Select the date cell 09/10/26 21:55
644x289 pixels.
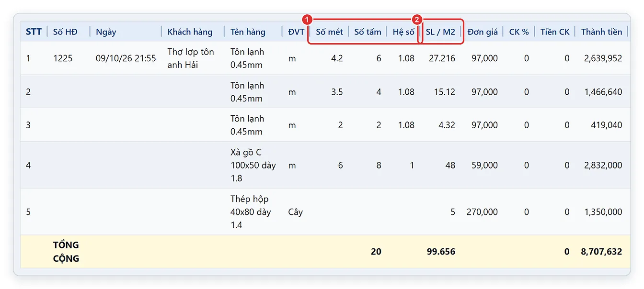126,58
